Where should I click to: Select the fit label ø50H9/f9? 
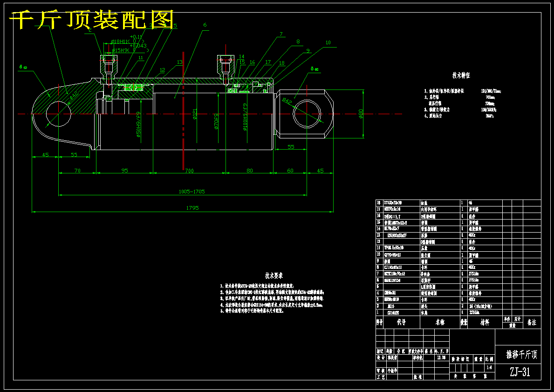point(138,124)
